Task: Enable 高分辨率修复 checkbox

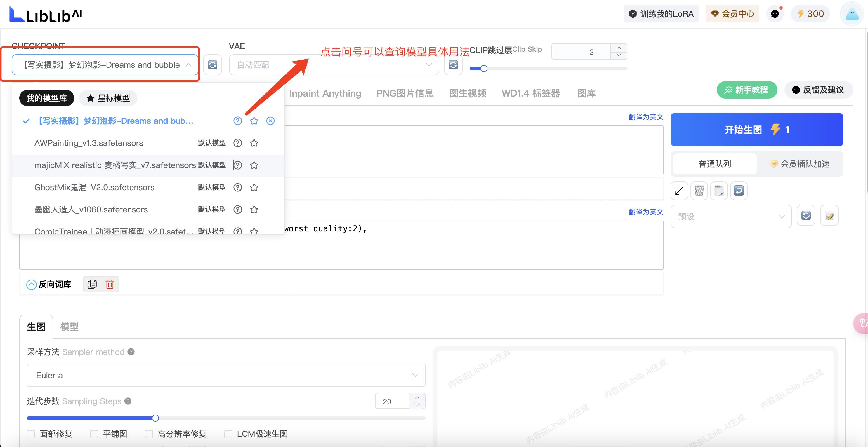Action: click(x=149, y=434)
